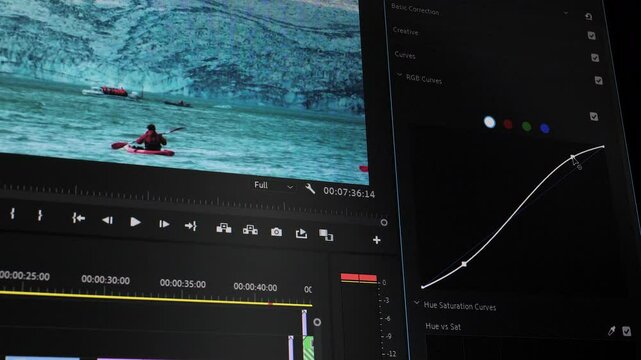Toggle the Comparison View icon

click(326, 235)
